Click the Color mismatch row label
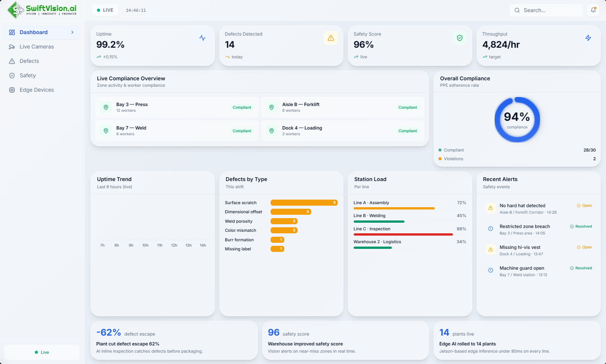606x364 pixels. click(240, 230)
